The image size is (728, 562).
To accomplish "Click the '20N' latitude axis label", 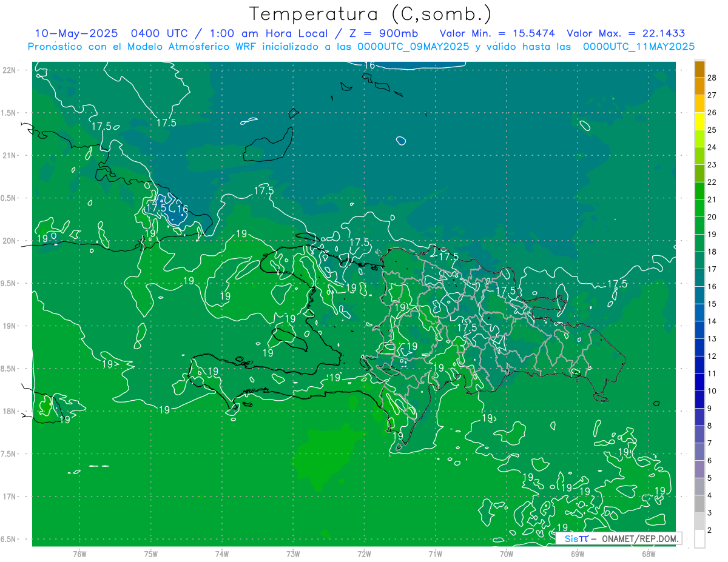I will coord(10,241).
